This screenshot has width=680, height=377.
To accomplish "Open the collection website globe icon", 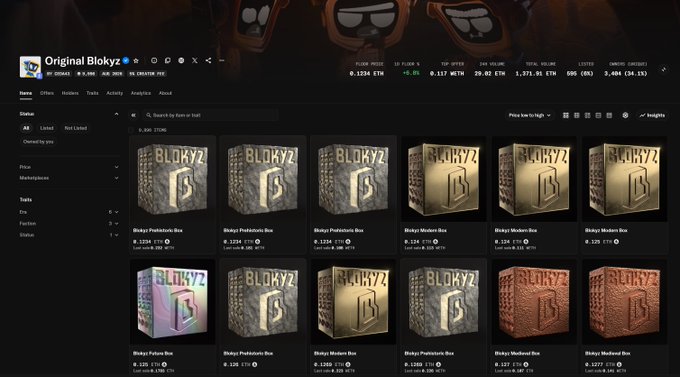I will [181, 61].
